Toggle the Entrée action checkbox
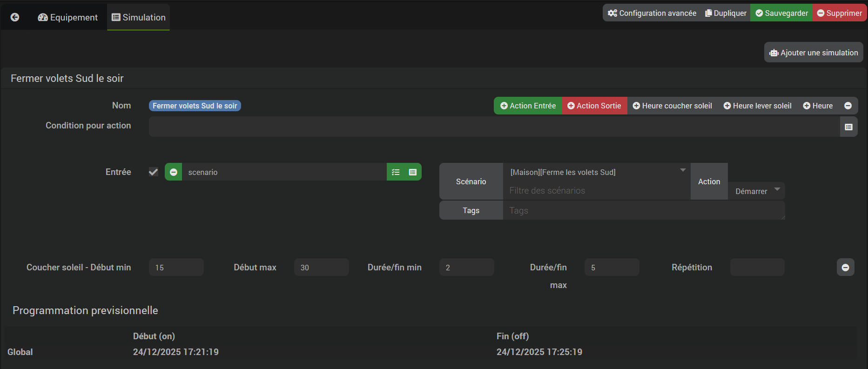This screenshot has height=369, width=868. [154, 172]
